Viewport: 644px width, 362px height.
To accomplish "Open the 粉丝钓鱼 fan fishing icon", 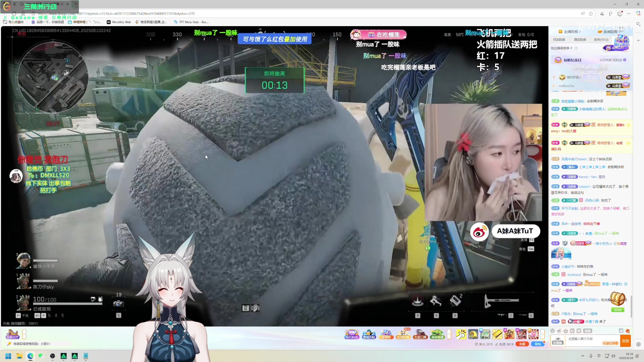I will (x=403, y=334).
